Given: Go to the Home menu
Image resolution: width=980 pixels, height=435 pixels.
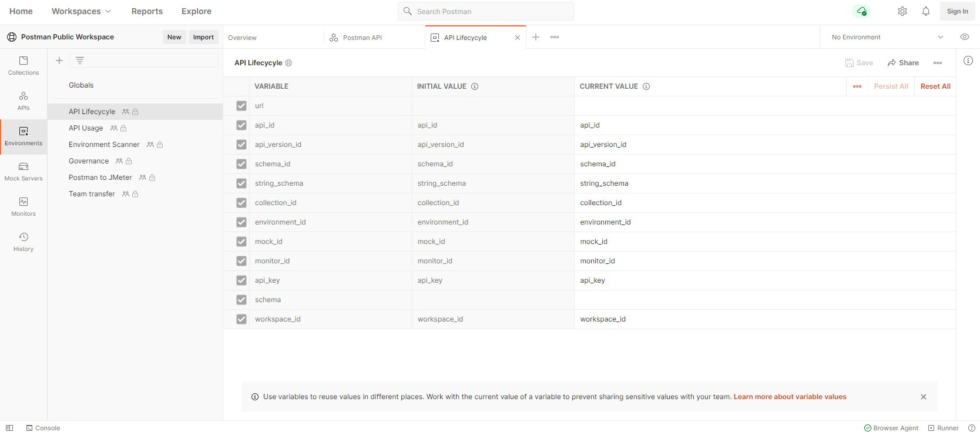Looking at the screenshot, I should (x=21, y=11).
